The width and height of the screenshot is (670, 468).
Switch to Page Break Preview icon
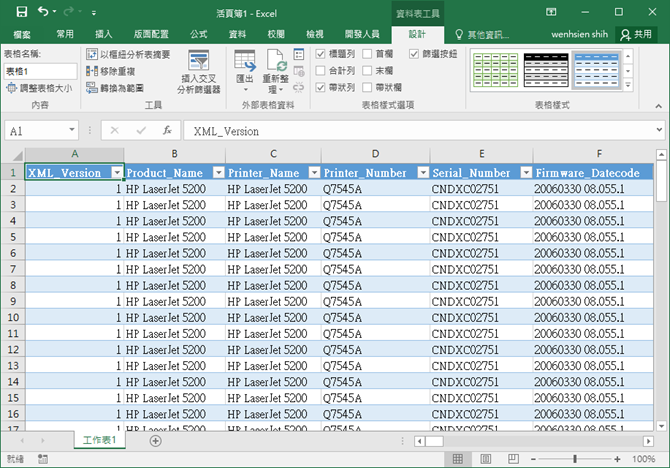point(513,459)
